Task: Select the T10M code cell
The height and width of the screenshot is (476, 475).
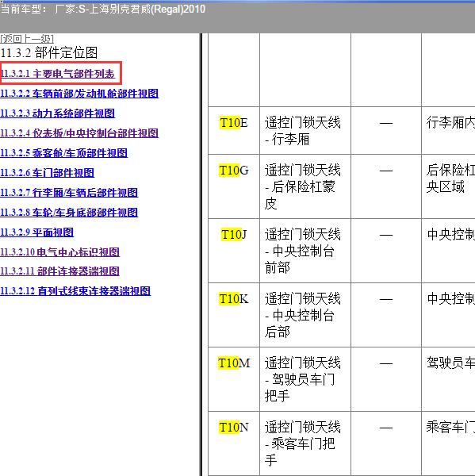Action: coord(234,379)
